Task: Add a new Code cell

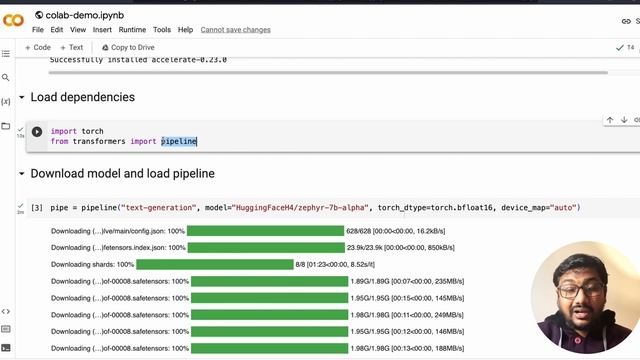Action: (38, 47)
